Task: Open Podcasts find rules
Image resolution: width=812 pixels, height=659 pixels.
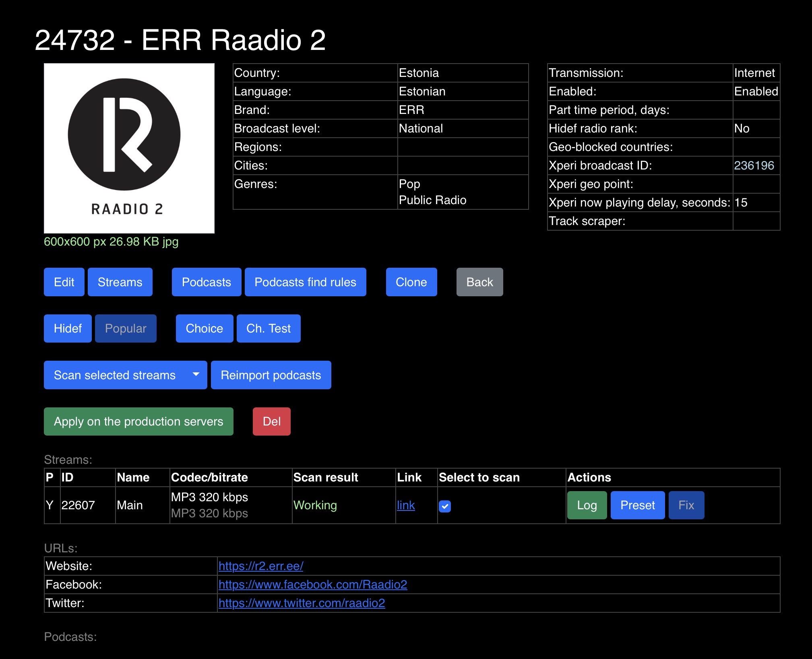Action: tap(305, 282)
